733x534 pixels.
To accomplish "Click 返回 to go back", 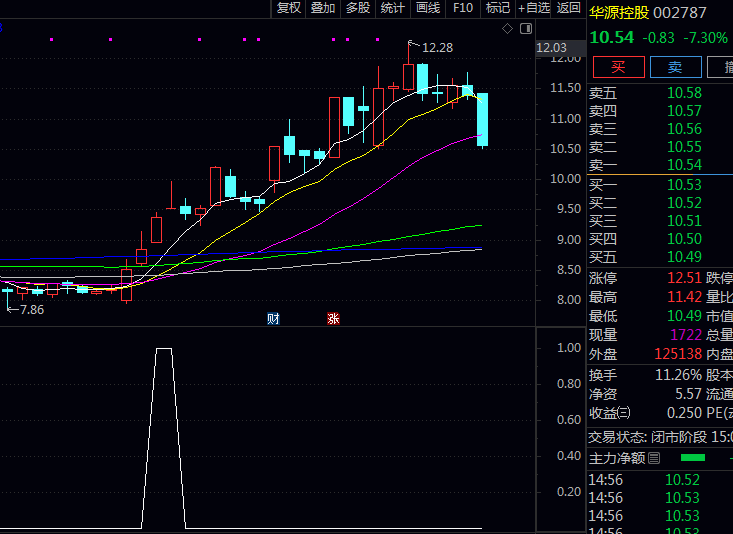I will [569, 8].
